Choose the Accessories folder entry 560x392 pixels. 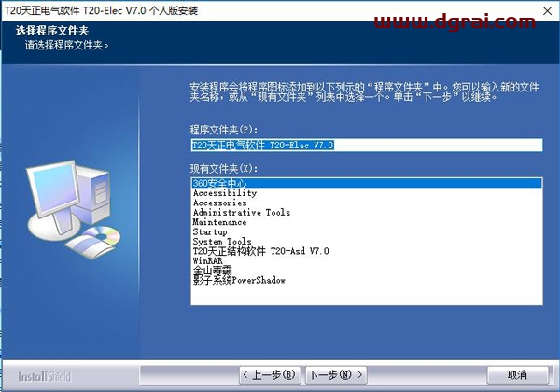(x=219, y=203)
